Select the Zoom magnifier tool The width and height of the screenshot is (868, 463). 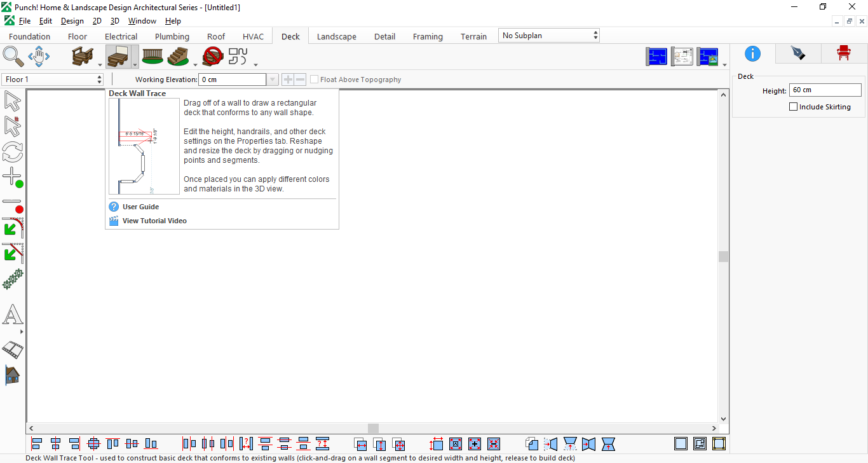[13, 57]
